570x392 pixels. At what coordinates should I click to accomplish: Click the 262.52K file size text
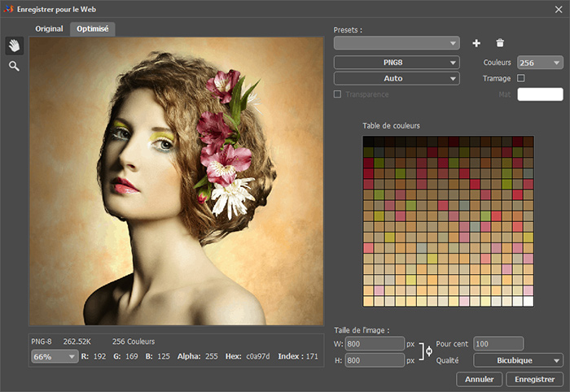[x=77, y=342]
